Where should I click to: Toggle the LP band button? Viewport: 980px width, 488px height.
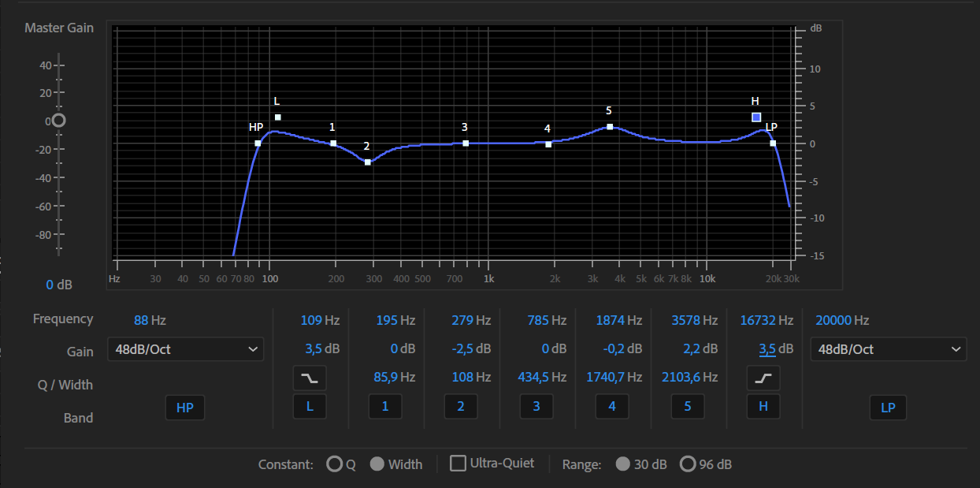pos(889,408)
